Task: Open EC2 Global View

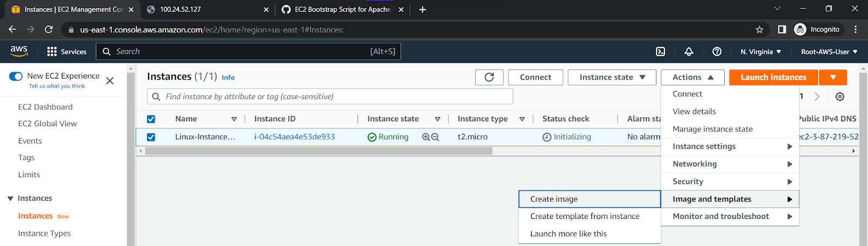Action: (47, 124)
